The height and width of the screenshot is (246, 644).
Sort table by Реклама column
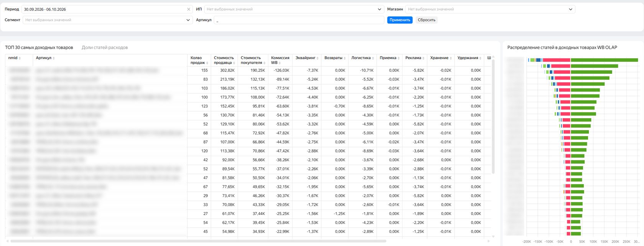point(424,58)
